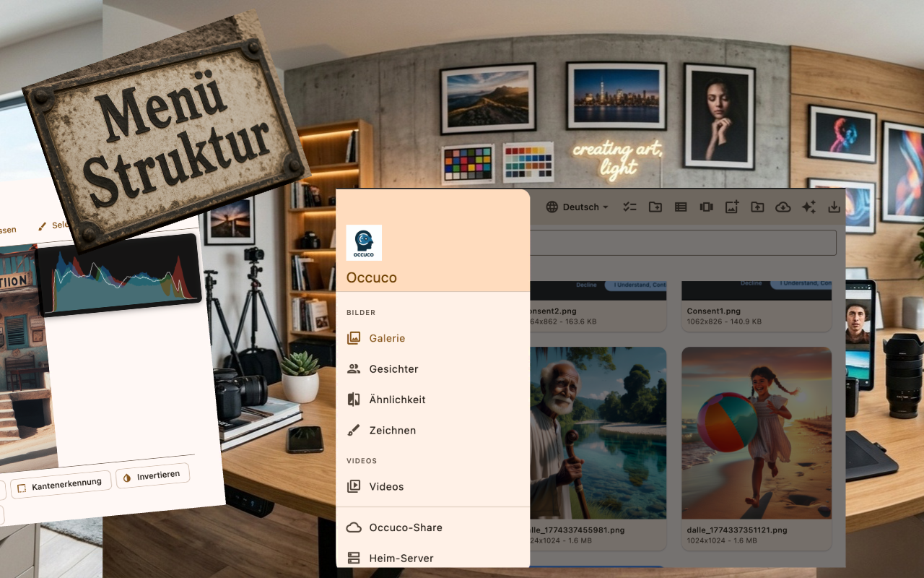Click the size info under dalle_1774337351121.png
The image size is (924, 578).
point(723,540)
